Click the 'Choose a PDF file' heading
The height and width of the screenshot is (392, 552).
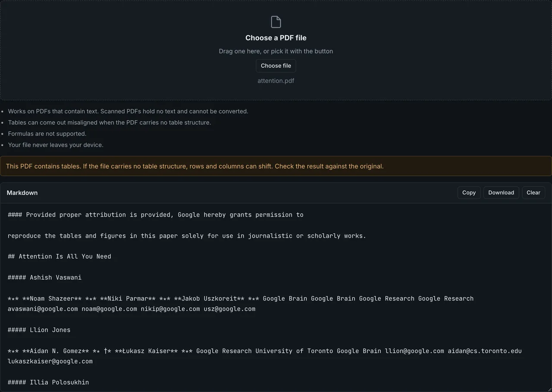click(x=276, y=38)
